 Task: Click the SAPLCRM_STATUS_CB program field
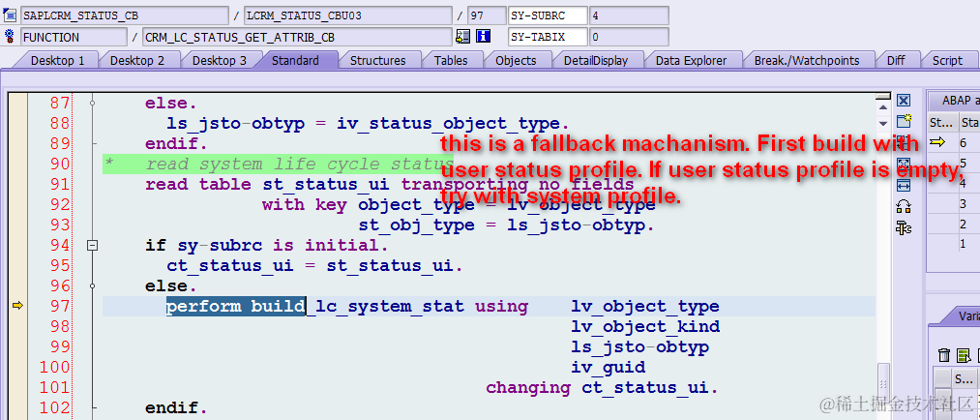125,15
